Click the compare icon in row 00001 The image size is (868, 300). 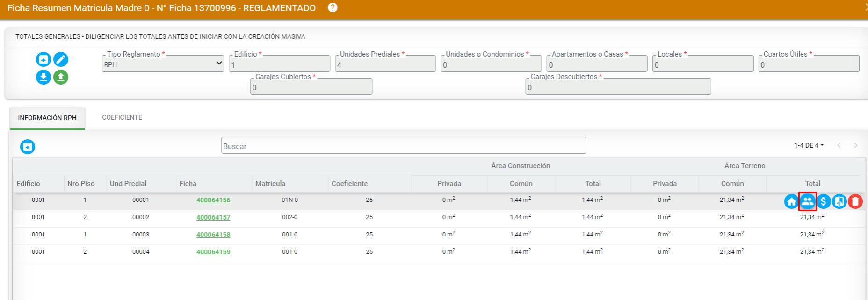click(x=839, y=201)
